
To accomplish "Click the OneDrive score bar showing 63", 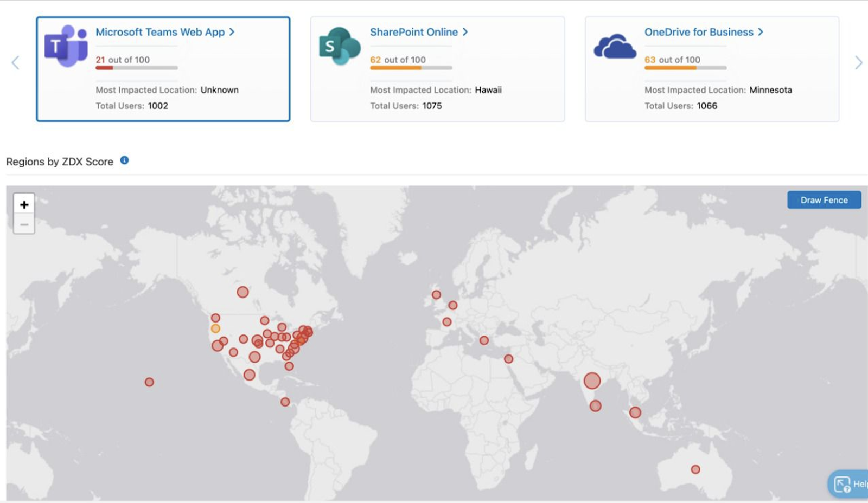I will coord(686,68).
